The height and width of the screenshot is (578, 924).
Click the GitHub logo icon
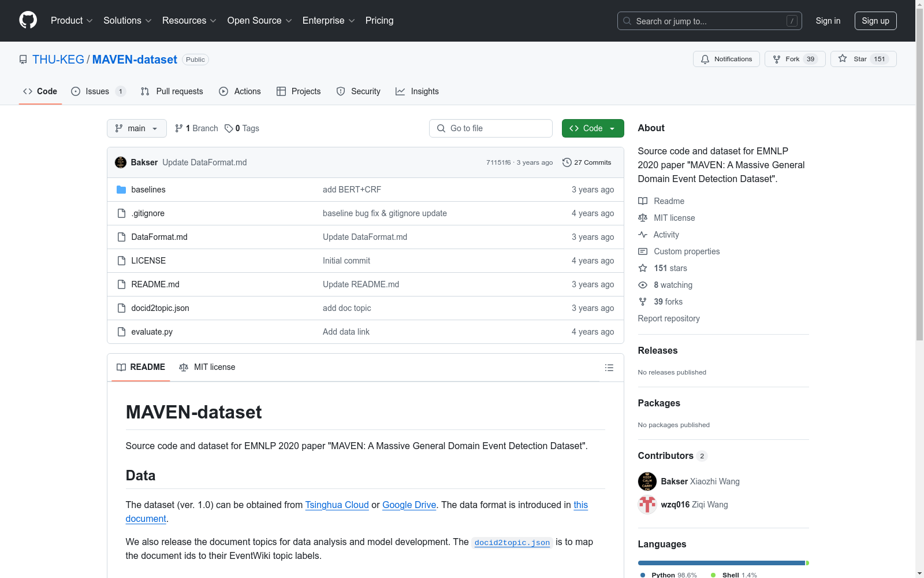(28, 20)
